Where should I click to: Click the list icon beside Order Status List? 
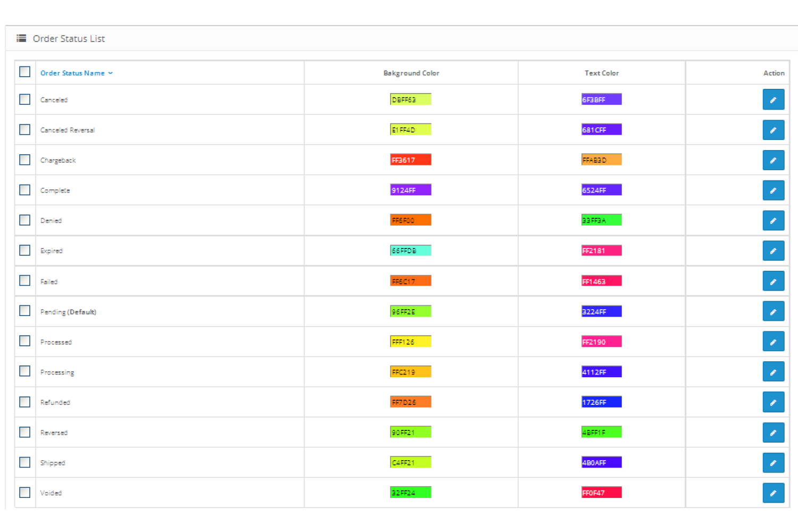(x=21, y=38)
